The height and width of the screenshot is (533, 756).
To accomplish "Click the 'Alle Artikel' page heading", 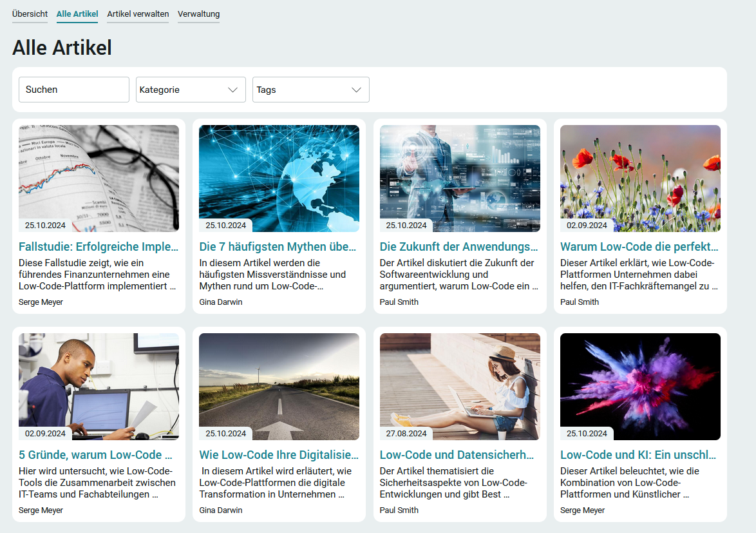I will click(62, 48).
